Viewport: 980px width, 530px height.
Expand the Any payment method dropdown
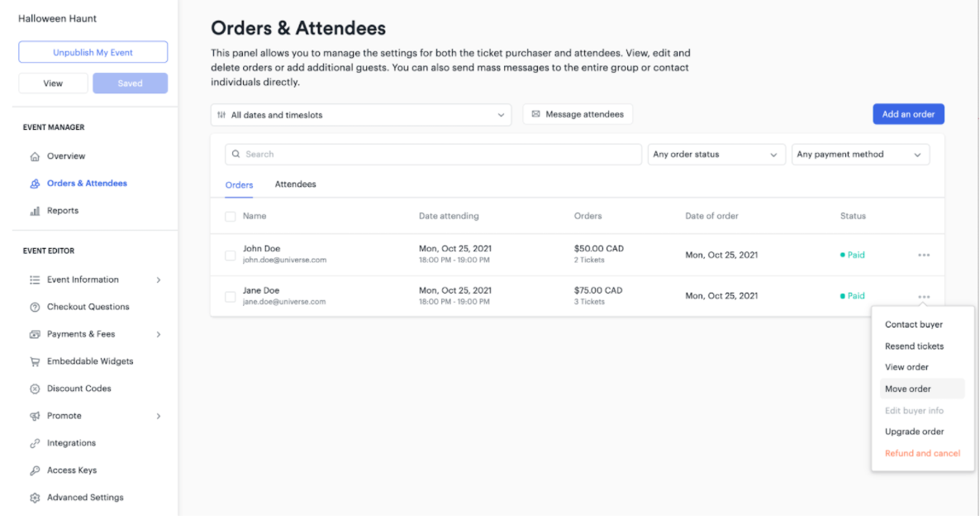[859, 155]
